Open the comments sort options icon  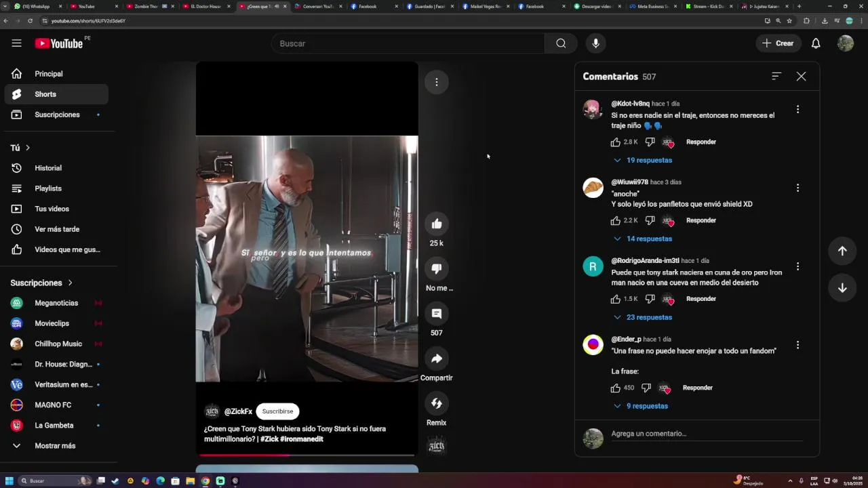point(776,76)
